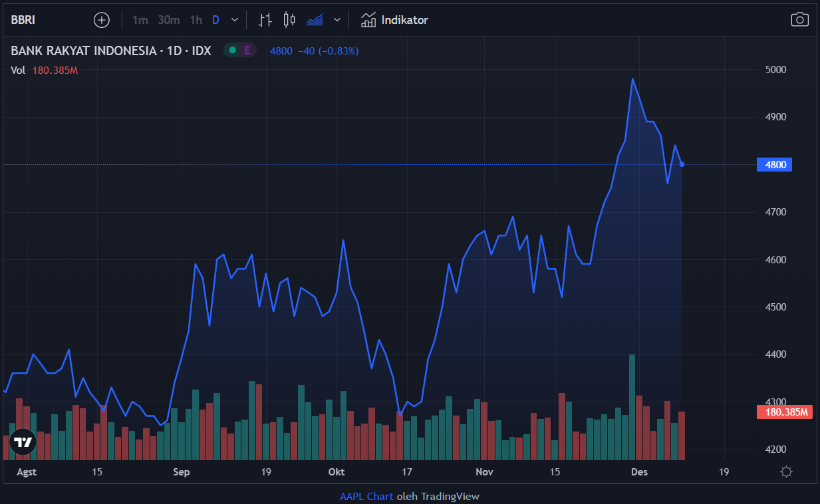Expand the timeframe interval dropdown
The width and height of the screenshot is (820, 504).
pos(234,20)
